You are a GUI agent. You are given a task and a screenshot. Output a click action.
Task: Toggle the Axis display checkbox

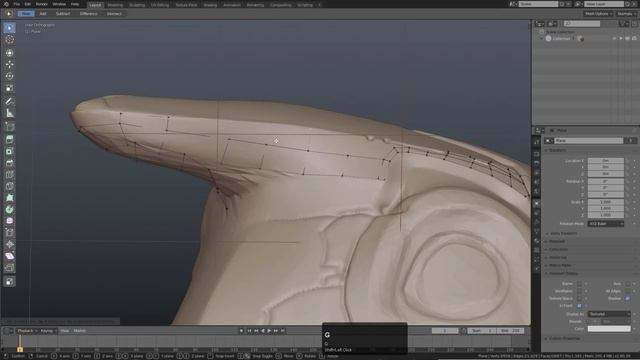pyautogui.click(x=628, y=284)
